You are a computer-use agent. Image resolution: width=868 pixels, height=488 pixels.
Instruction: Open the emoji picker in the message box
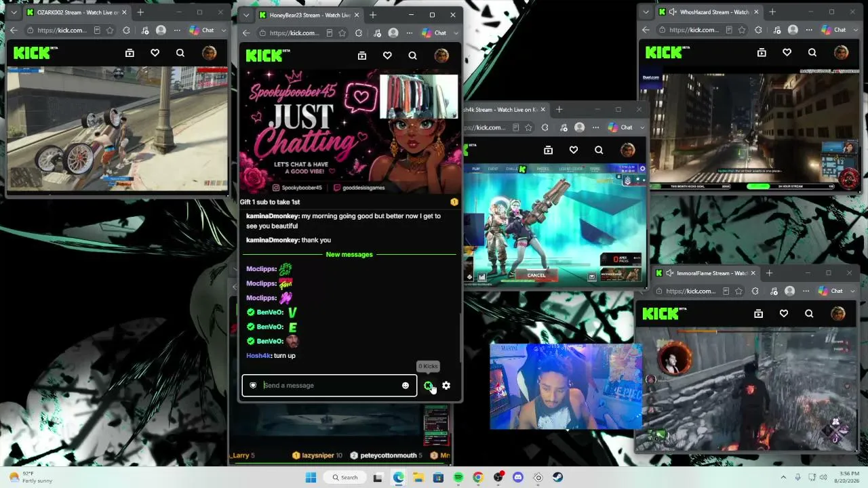pyautogui.click(x=406, y=385)
